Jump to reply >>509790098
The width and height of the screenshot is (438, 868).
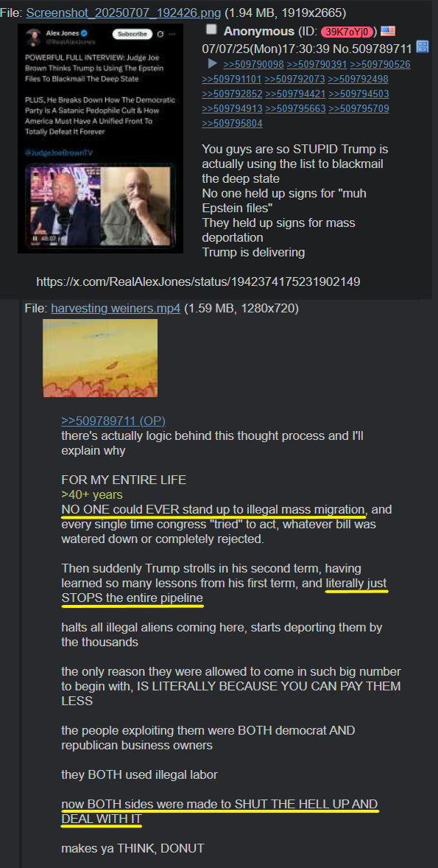(x=253, y=64)
